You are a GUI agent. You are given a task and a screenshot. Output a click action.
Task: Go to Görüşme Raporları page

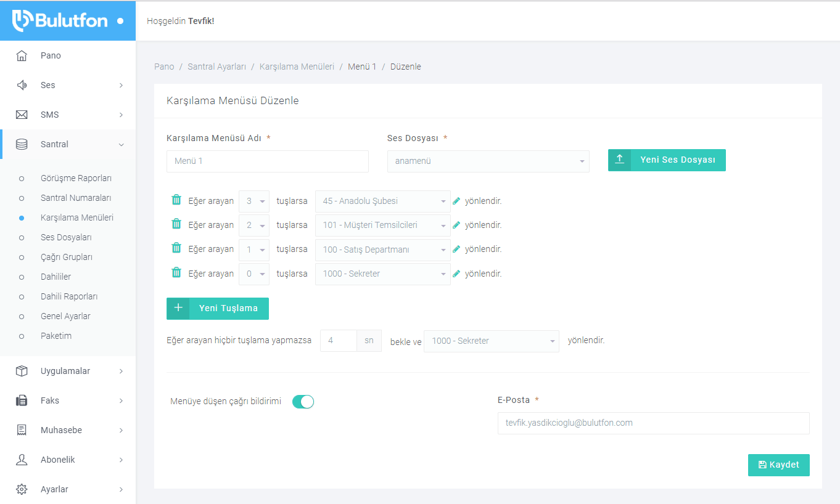pos(76,178)
